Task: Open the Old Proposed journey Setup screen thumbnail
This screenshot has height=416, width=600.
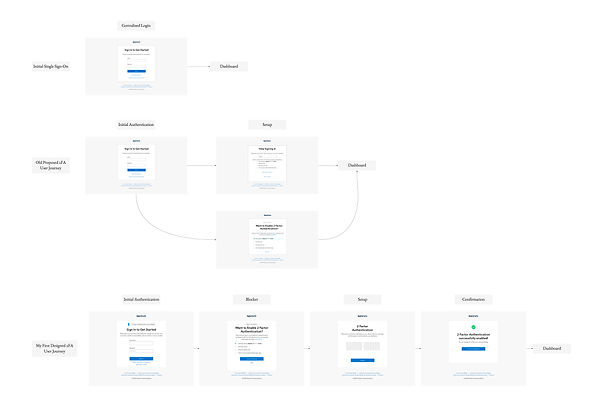Action: 267,165
